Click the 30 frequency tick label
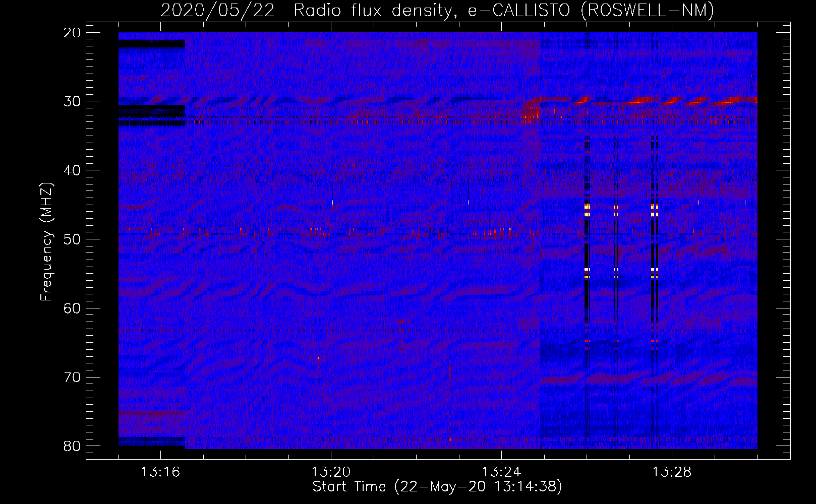 [x=72, y=101]
